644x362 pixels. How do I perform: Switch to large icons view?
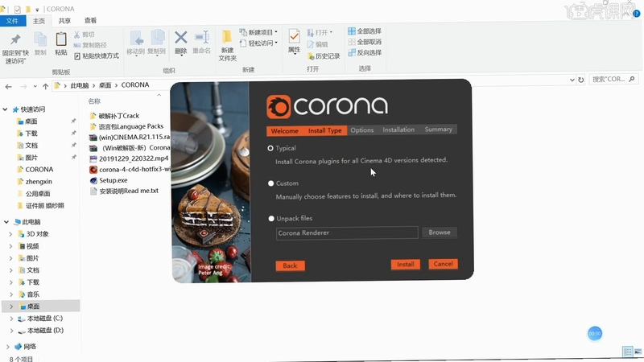[x=638, y=352]
